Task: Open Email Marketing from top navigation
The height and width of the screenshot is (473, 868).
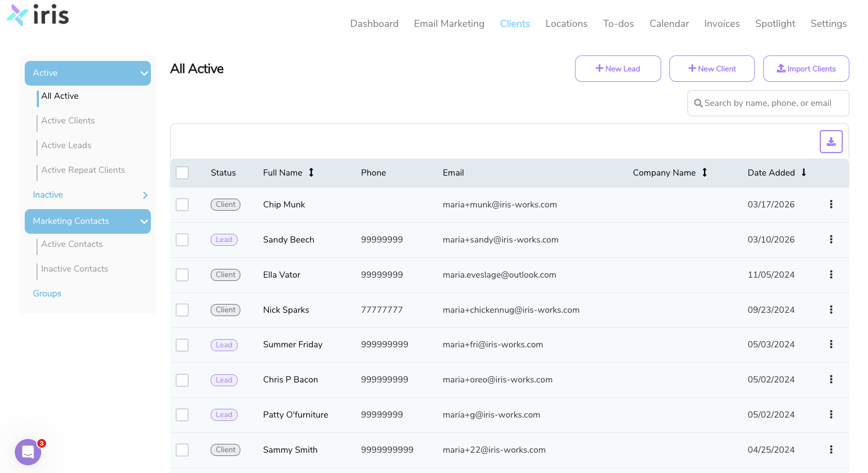Action: pyautogui.click(x=449, y=24)
